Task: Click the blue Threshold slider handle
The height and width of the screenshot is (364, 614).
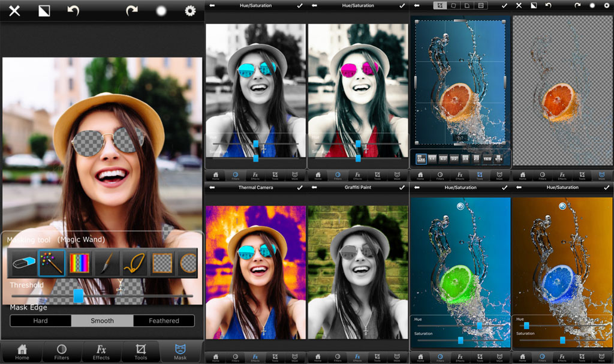Action: pyautogui.click(x=78, y=295)
